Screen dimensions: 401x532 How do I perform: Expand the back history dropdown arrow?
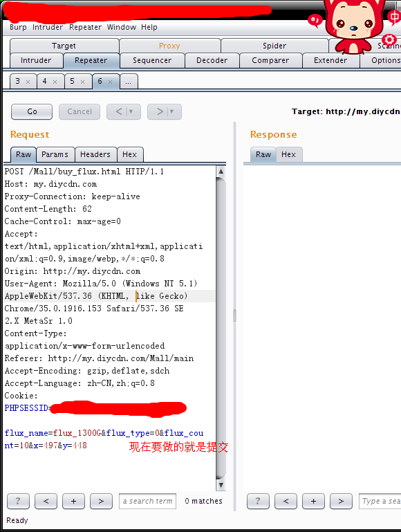(131, 111)
